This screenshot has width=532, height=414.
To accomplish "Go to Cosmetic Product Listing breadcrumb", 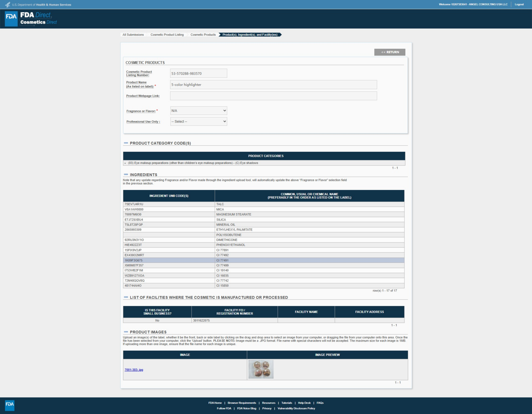I will [x=167, y=35].
